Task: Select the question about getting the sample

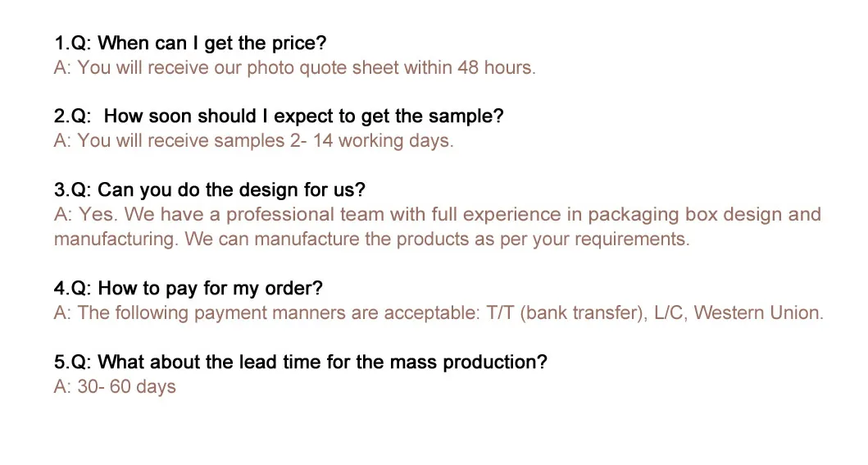Action: click(303, 116)
